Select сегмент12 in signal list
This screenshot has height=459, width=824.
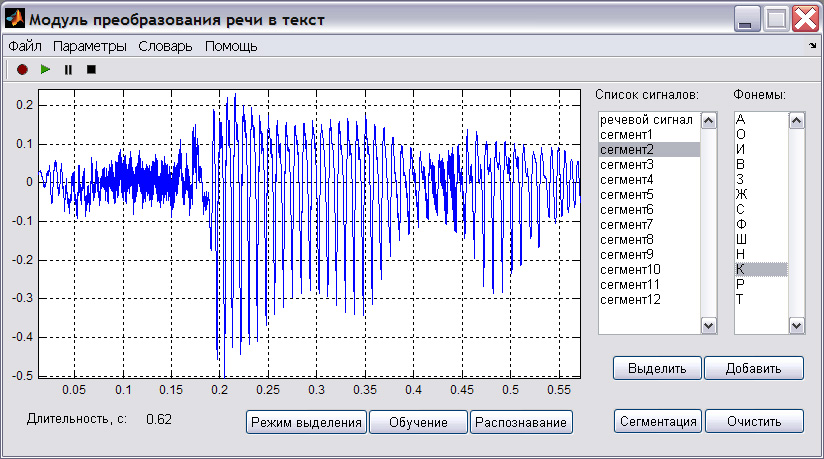(x=650, y=300)
